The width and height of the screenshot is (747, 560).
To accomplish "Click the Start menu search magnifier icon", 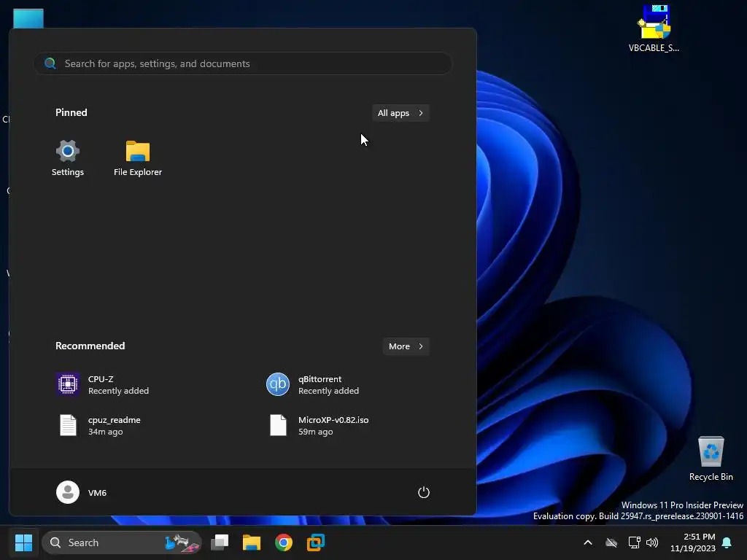I will [x=50, y=63].
